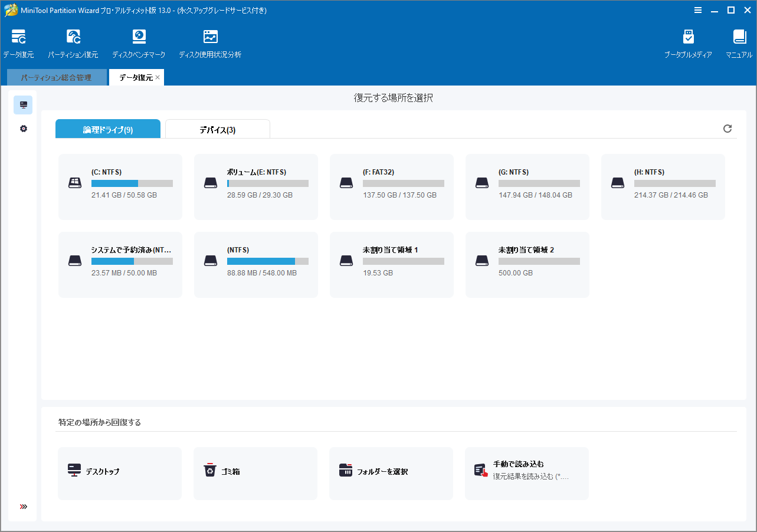Viewport: 757px width, 532px height.
Task: Click the 未割り当て領域 2 tile
Action: point(527,265)
